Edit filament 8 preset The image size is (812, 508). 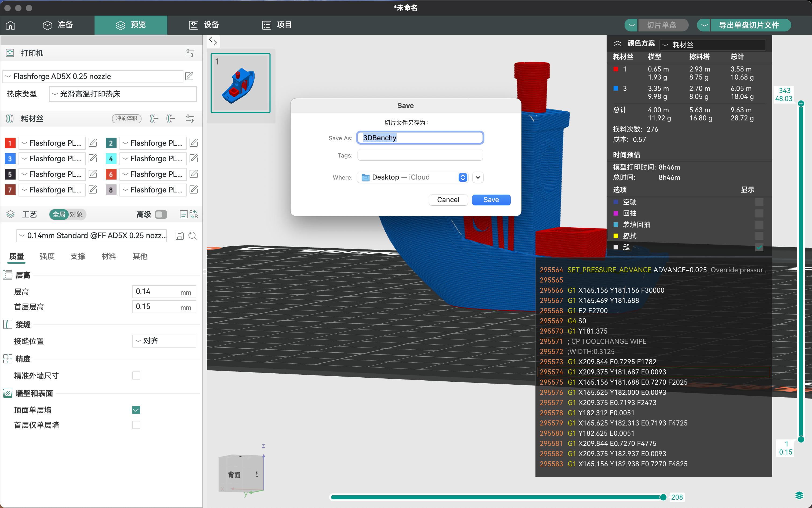tap(194, 189)
